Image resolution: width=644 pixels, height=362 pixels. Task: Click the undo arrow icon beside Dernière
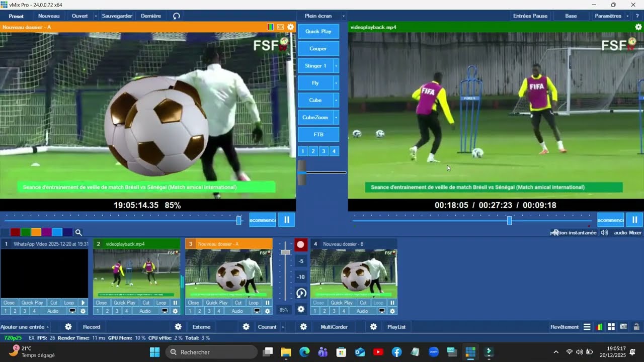point(176,16)
